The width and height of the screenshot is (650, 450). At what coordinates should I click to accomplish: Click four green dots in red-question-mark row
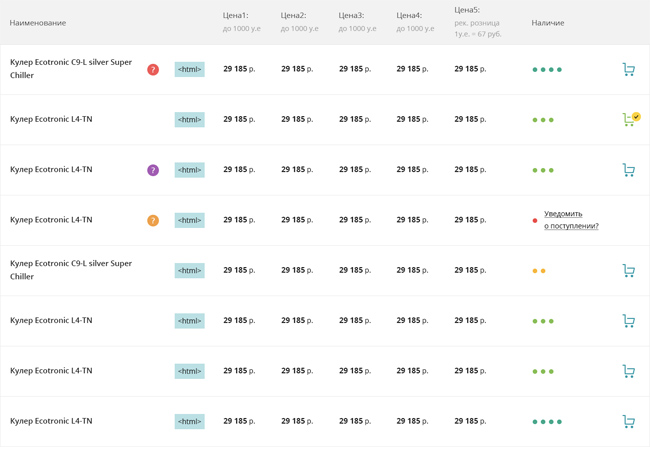pyautogui.click(x=547, y=70)
